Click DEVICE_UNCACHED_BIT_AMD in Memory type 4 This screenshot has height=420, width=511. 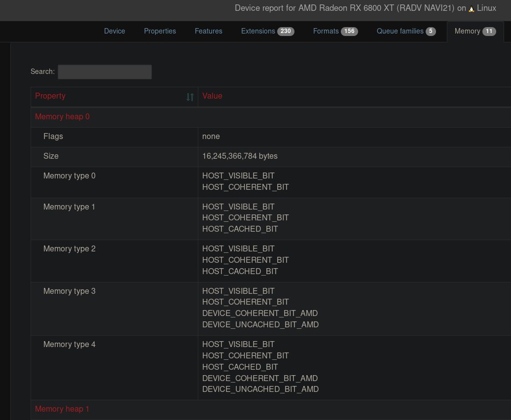[260, 389]
